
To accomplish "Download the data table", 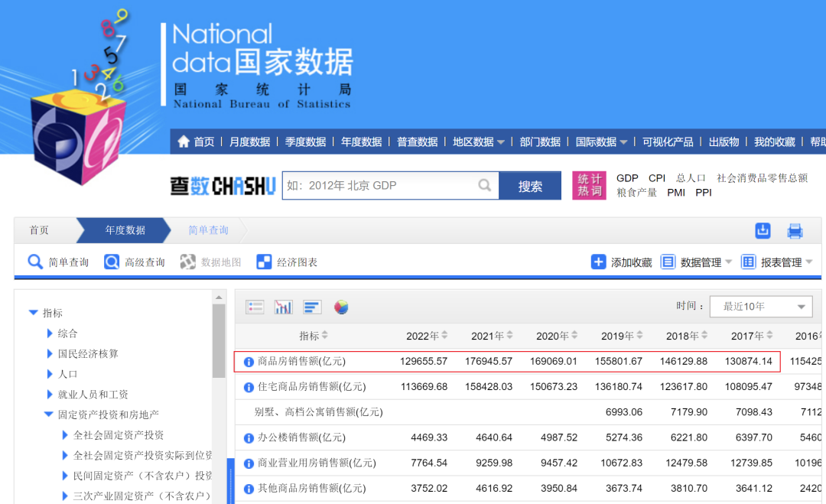I will [763, 229].
